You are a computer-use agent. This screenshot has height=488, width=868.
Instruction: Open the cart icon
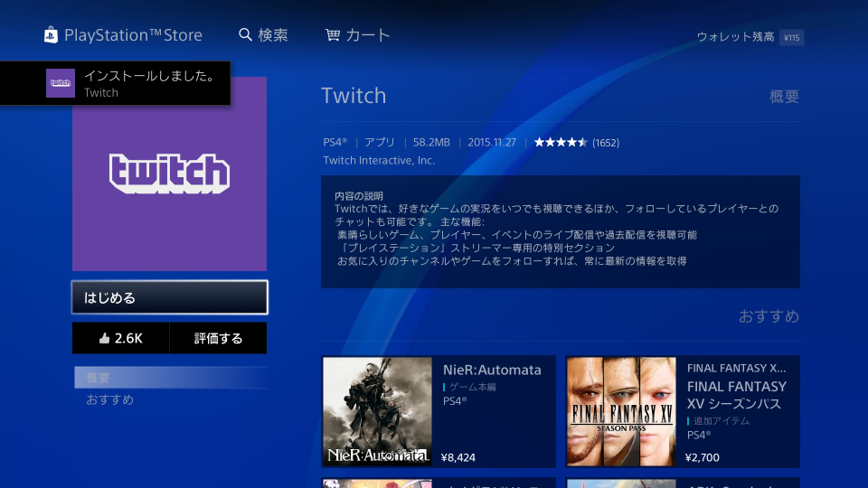point(332,35)
